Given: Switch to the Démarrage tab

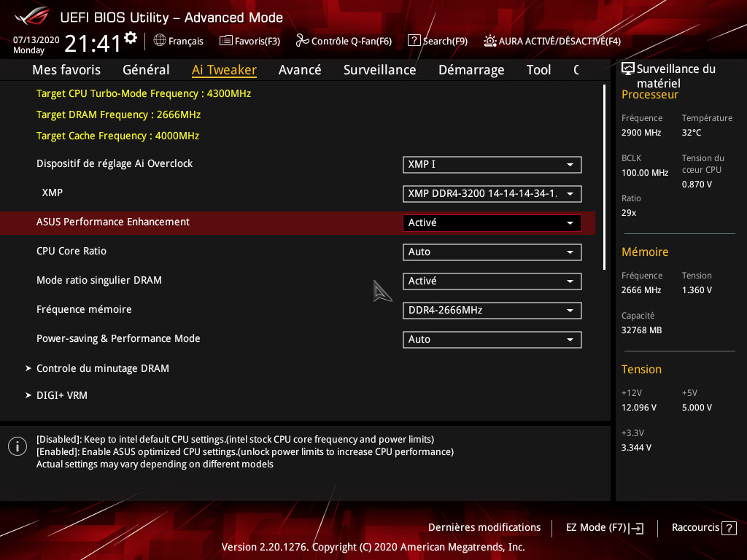Looking at the screenshot, I should pos(471,70).
